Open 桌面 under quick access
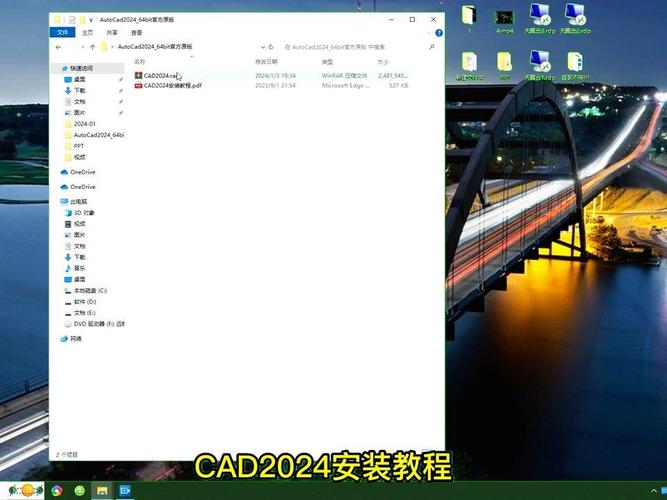667x500 pixels. pos(79,79)
